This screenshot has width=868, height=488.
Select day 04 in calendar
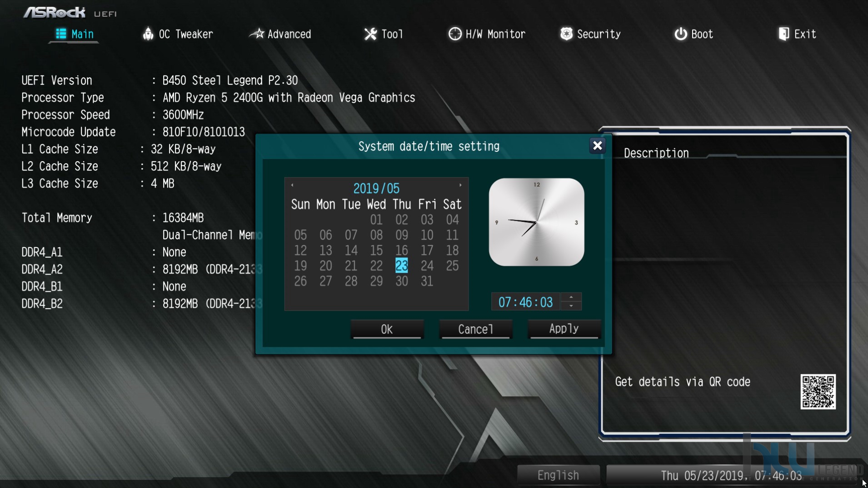coord(452,220)
